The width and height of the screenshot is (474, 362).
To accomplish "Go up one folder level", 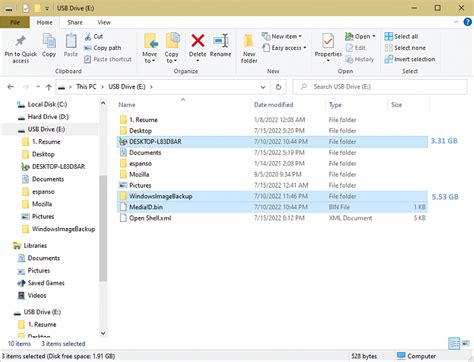I will 49,87.
